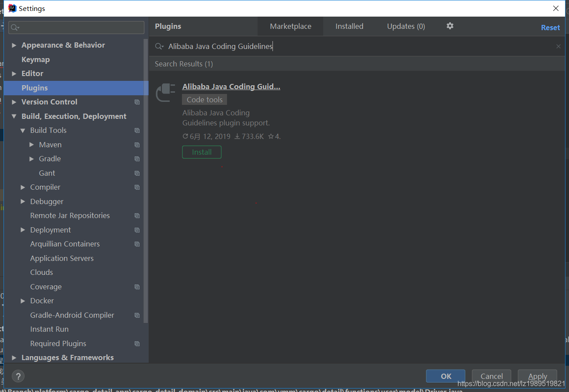Screen dimensions: 569x392
Task: Switch to the Installed tab
Action: click(349, 26)
